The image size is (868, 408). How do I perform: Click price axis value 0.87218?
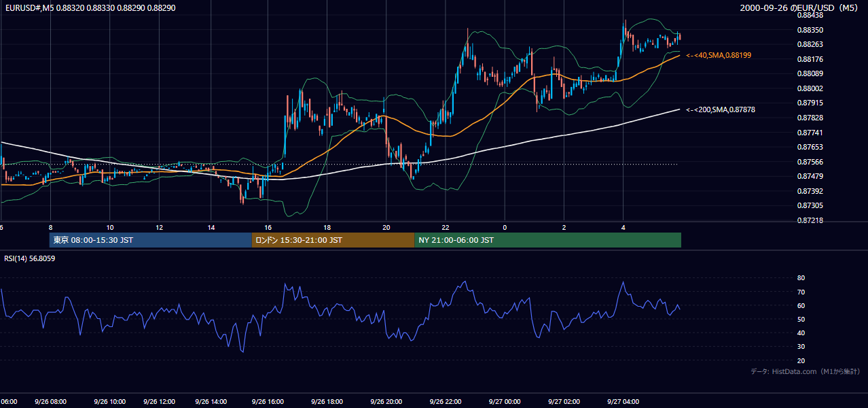[x=809, y=220]
